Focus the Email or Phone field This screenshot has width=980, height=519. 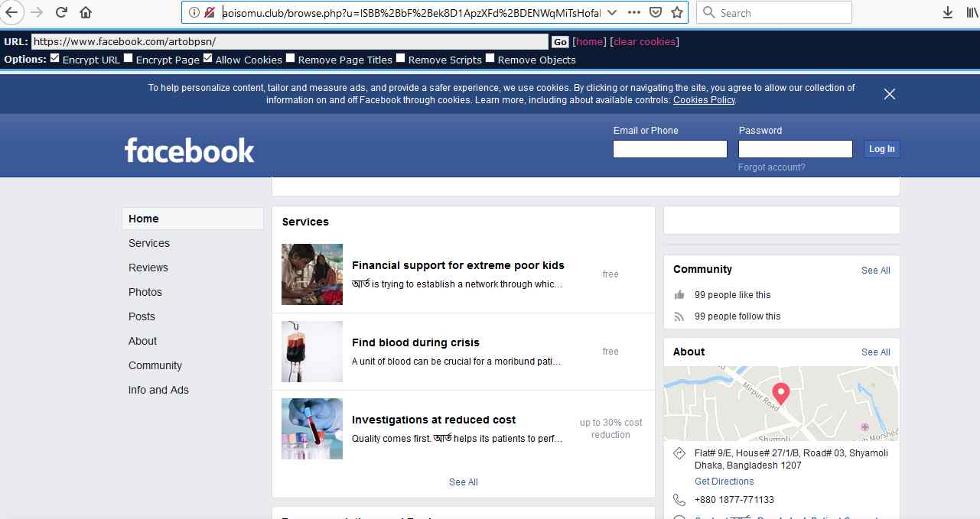(x=670, y=149)
